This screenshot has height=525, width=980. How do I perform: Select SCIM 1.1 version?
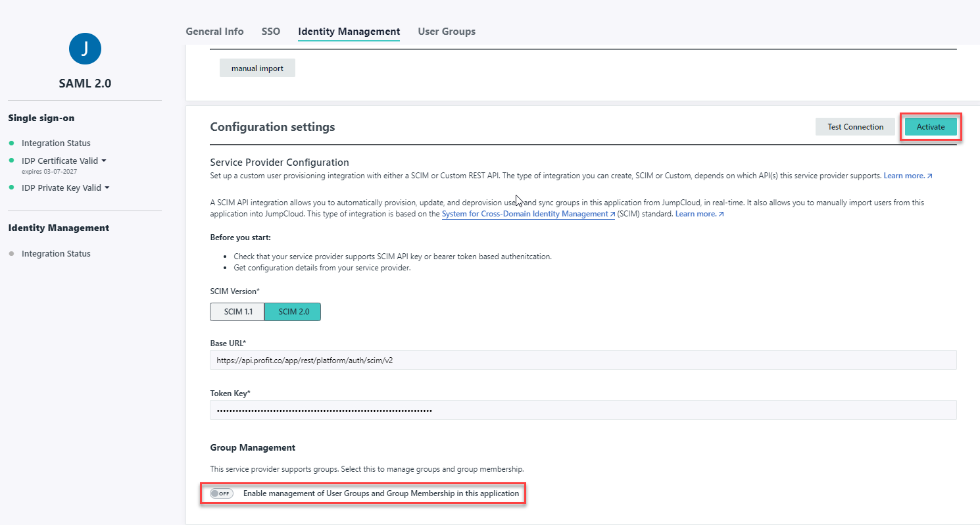237,312
